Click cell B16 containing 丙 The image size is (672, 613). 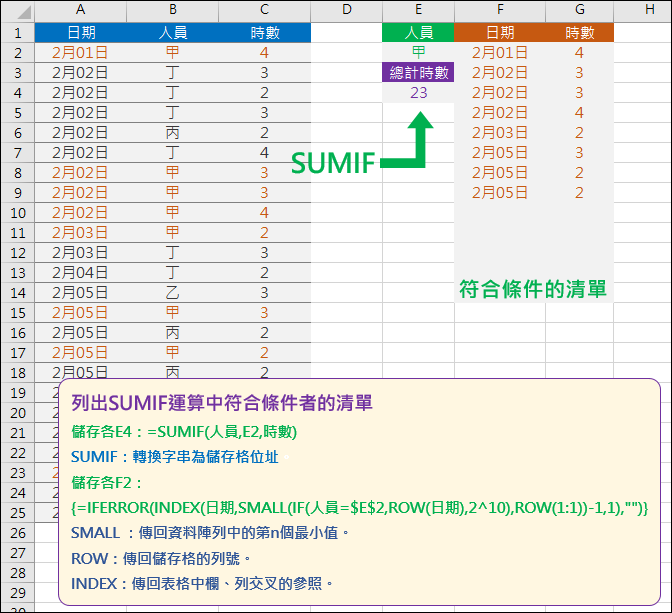pyautogui.click(x=173, y=333)
